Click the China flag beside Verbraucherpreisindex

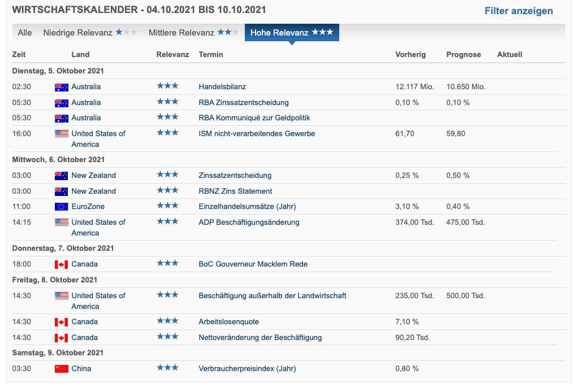click(62, 368)
